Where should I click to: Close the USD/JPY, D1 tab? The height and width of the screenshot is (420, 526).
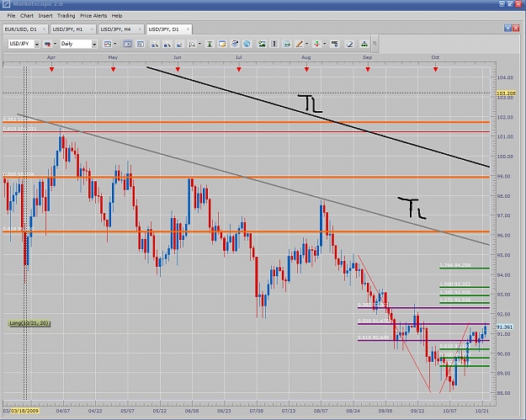click(x=188, y=29)
